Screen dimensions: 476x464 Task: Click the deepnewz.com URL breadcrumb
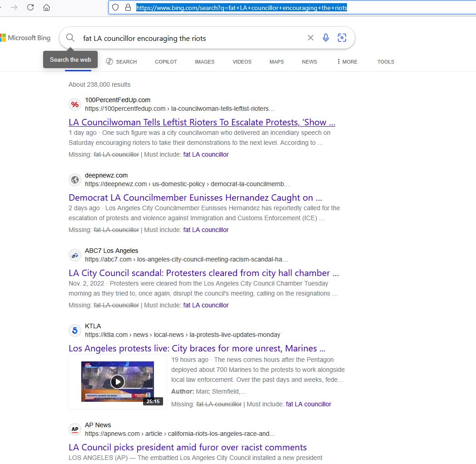click(x=187, y=184)
